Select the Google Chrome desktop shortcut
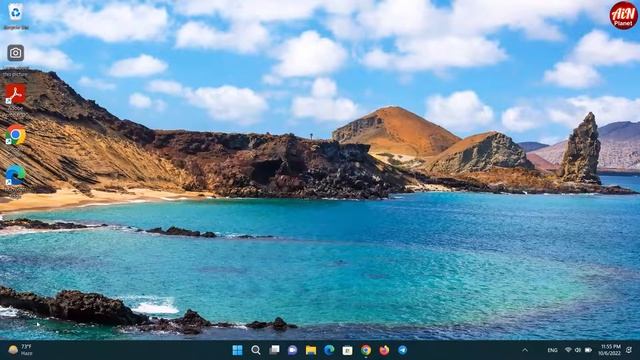The height and width of the screenshot is (360, 640). [16, 139]
